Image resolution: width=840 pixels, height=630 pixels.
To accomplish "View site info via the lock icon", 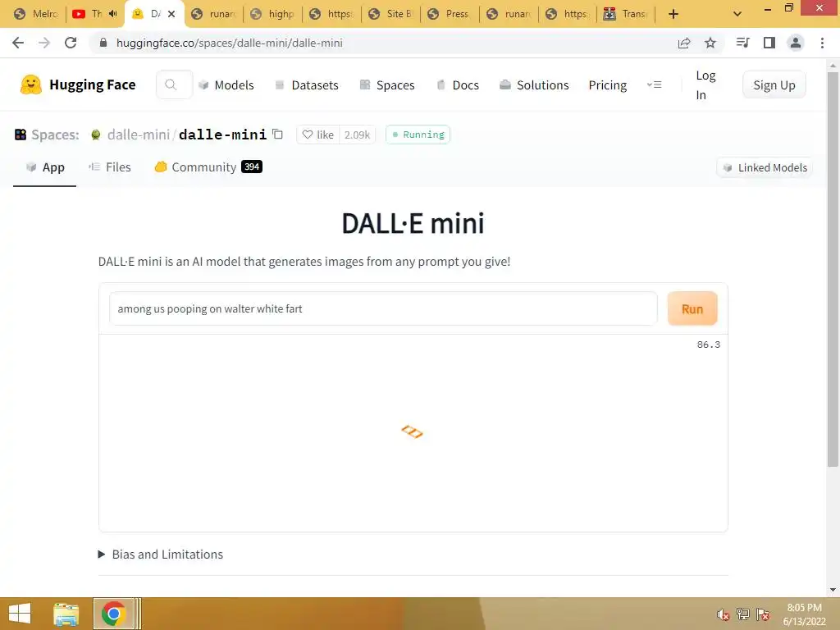I will click(x=103, y=43).
